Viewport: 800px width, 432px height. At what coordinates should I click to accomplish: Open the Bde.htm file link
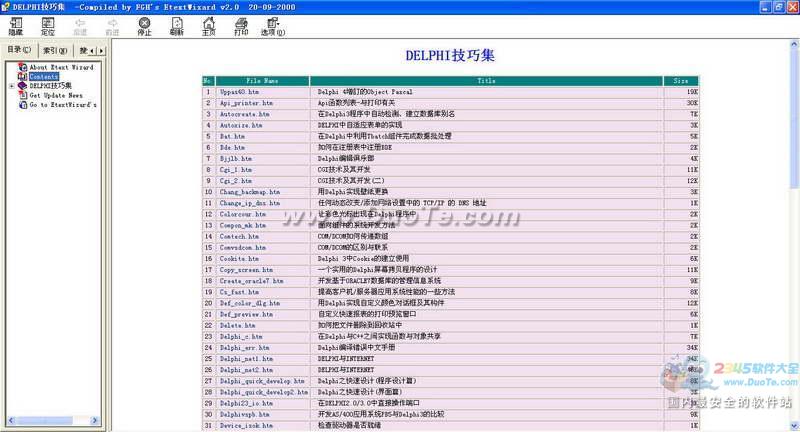(x=232, y=147)
